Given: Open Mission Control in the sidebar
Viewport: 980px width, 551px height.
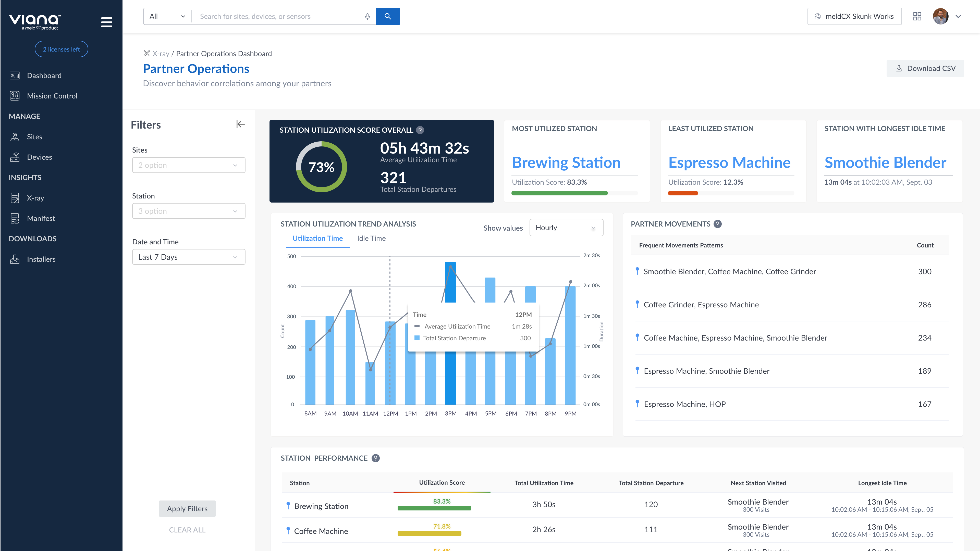Looking at the screenshot, I should (x=52, y=96).
